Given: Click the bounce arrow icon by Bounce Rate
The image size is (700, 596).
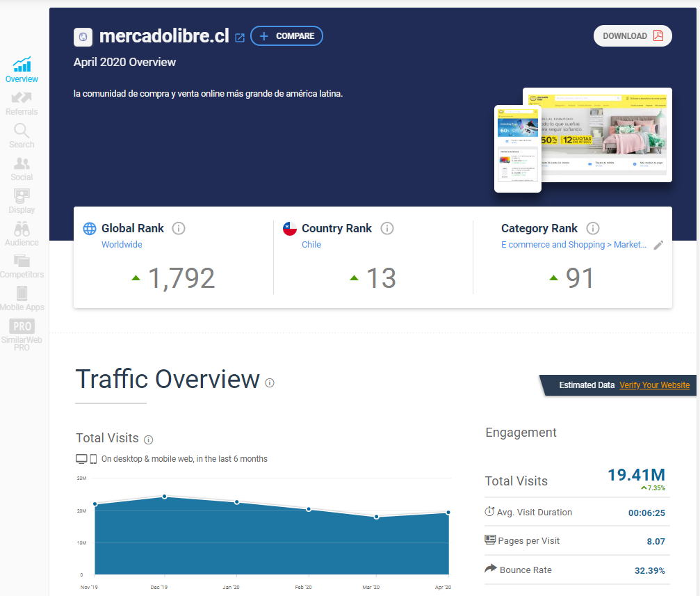Looking at the screenshot, I should coord(491,568).
